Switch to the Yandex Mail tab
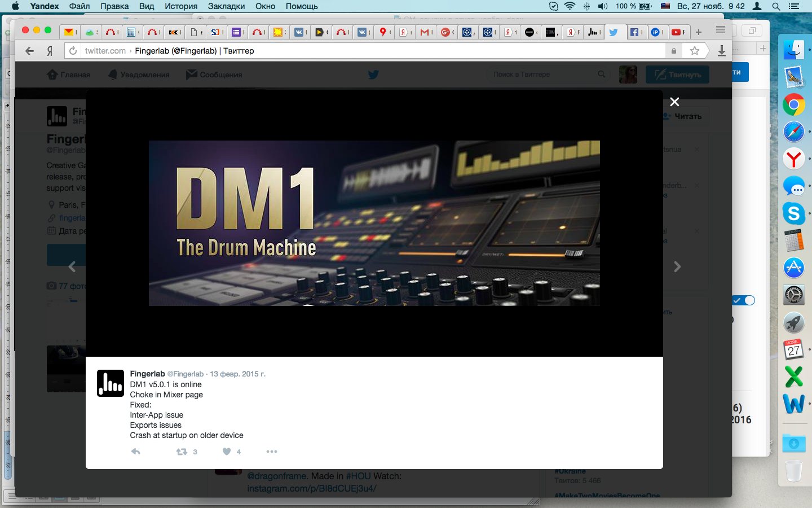The image size is (812, 508). (x=69, y=32)
